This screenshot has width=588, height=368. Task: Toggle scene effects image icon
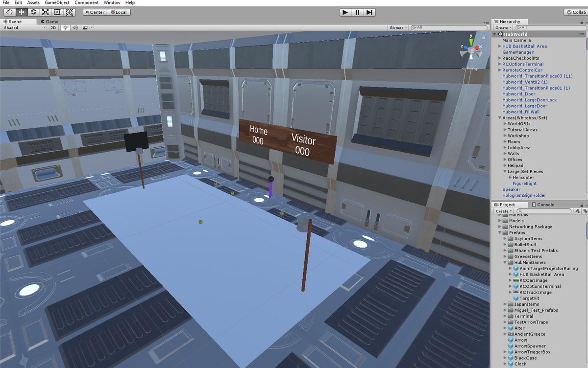click(x=84, y=28)
